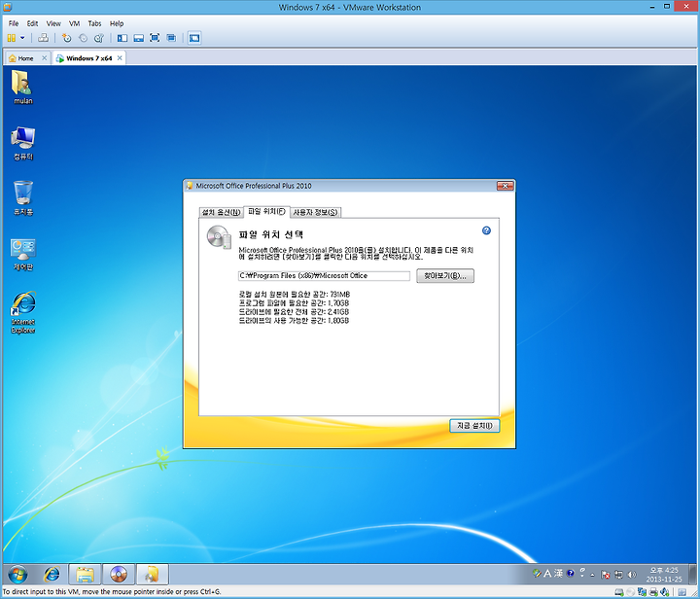The image size is (700, 599).
Task: Click the volume speaker tray icon
Action: point(632,575)
